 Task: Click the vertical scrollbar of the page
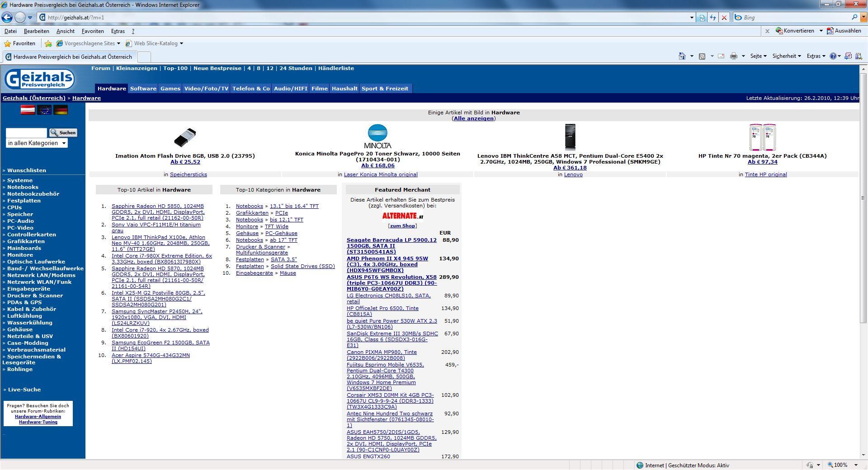point(863,197)
